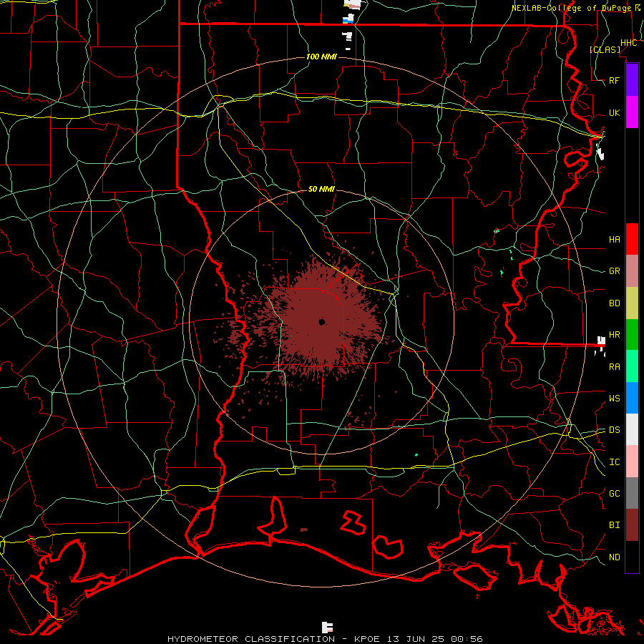Pick the light green RA swatch

(632, 366)
